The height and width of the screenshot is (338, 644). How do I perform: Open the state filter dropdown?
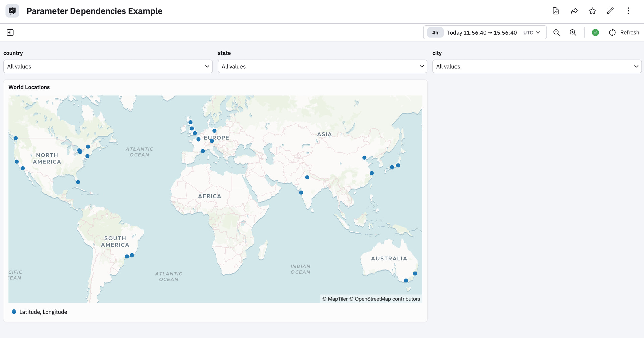tap(322, 67)
